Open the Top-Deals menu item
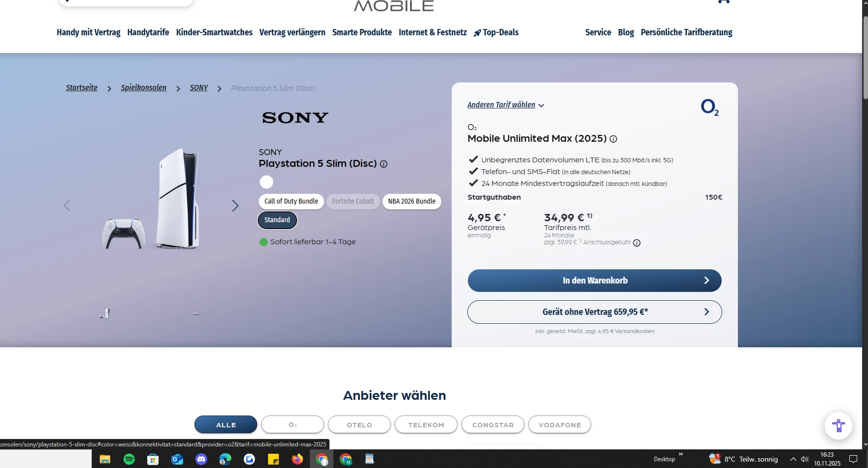This screenshot has height=468, width=868. click(496, 32)
